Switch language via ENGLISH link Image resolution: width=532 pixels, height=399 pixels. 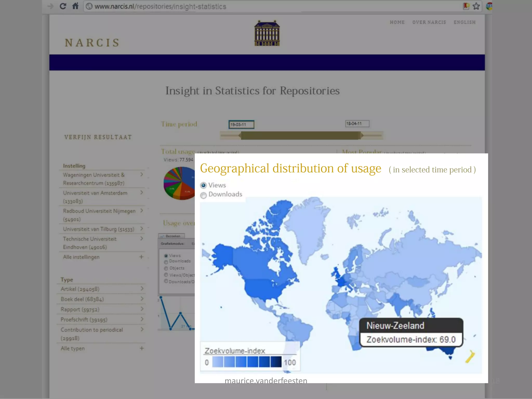pos(464,22)
